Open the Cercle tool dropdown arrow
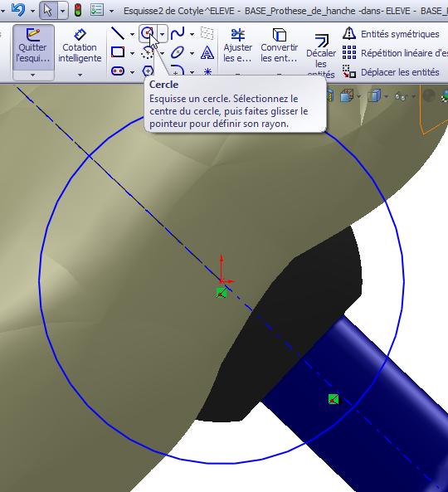The height and width of the screenshot is (492, 448). point(163,33)
